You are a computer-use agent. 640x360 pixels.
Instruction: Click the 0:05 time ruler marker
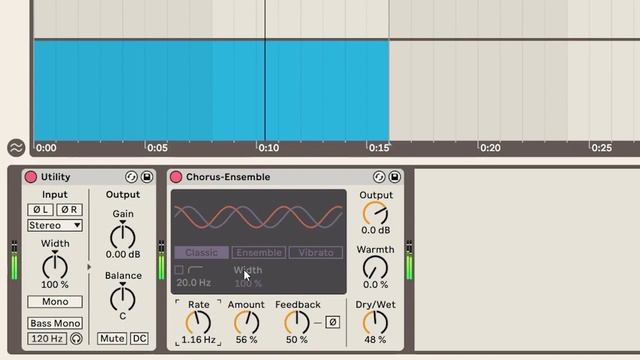coord(157,148)
